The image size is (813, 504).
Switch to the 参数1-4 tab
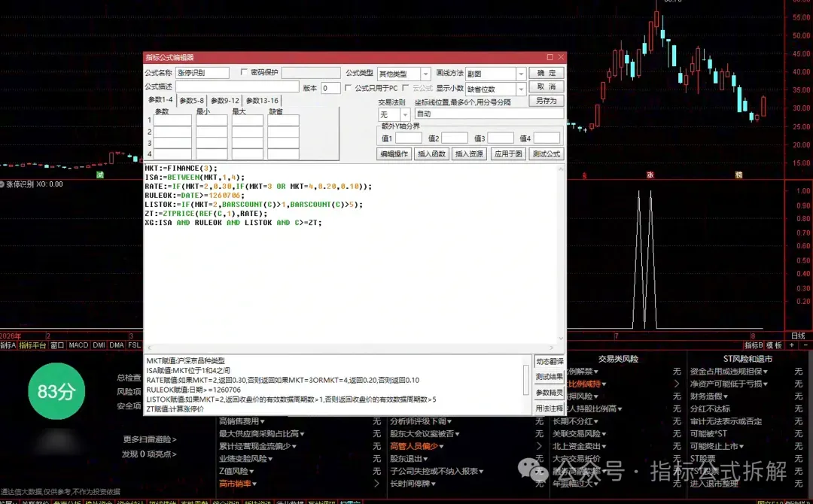(x=160, y=100)
